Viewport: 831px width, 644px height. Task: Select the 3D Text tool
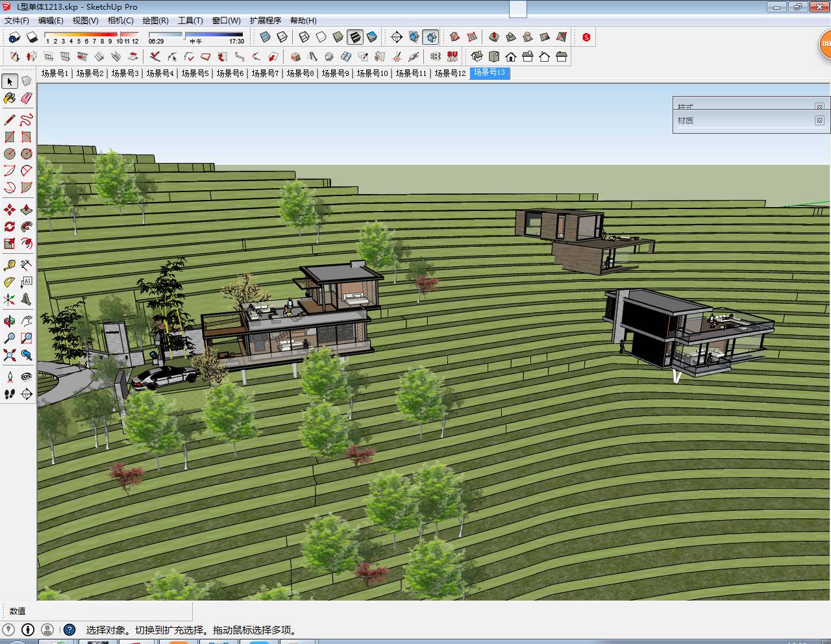[x=27, y=299]
